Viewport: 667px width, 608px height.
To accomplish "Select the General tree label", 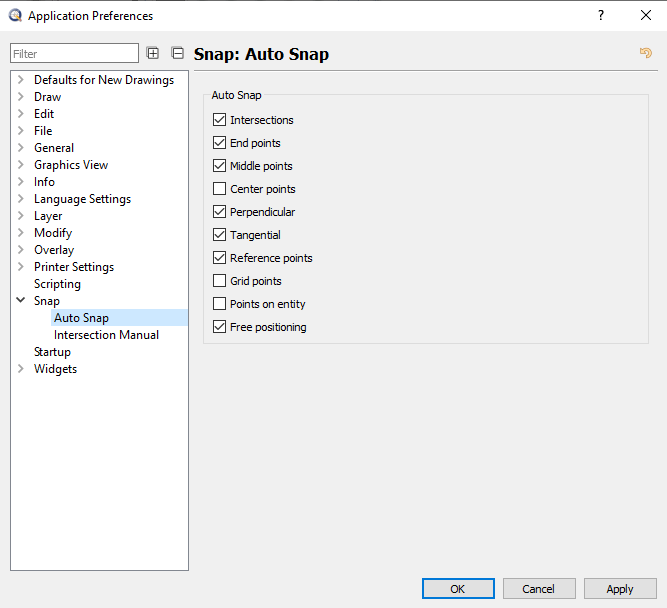I will [x=54, y=148].
